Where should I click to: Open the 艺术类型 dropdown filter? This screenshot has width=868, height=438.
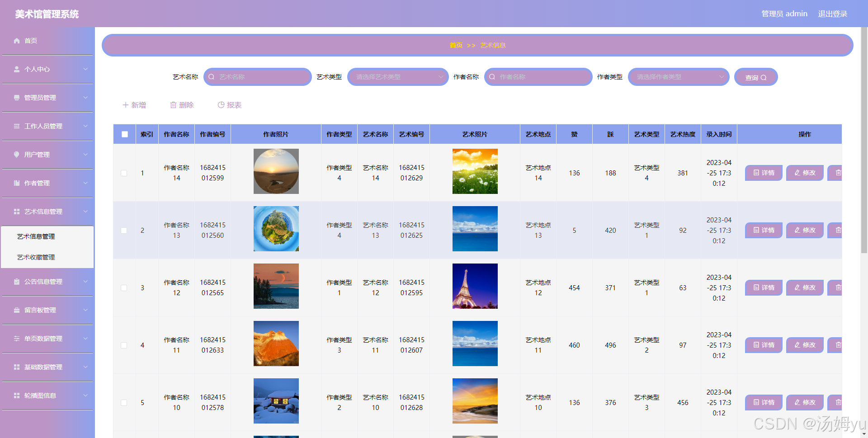coord(398,77)
